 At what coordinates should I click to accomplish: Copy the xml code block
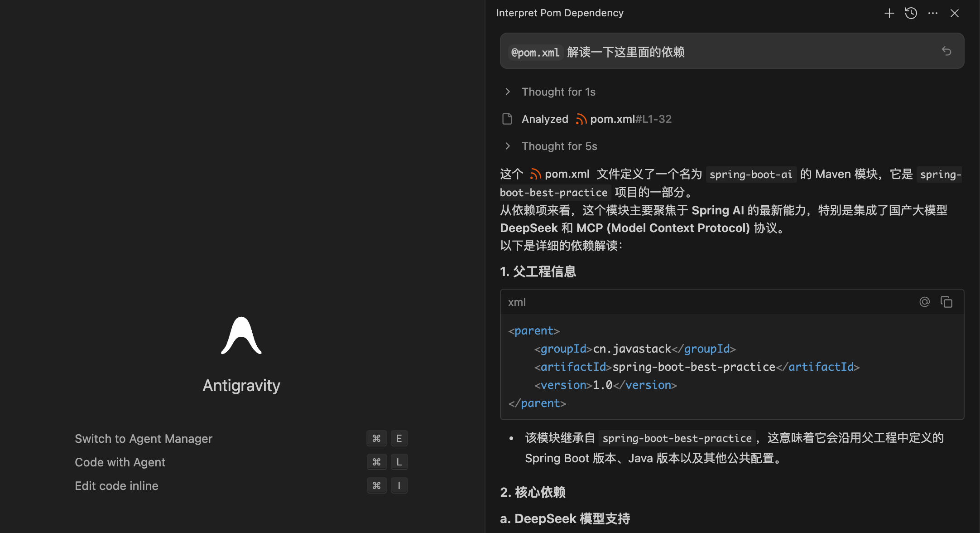pyautogui.click(x=946, y=302)
